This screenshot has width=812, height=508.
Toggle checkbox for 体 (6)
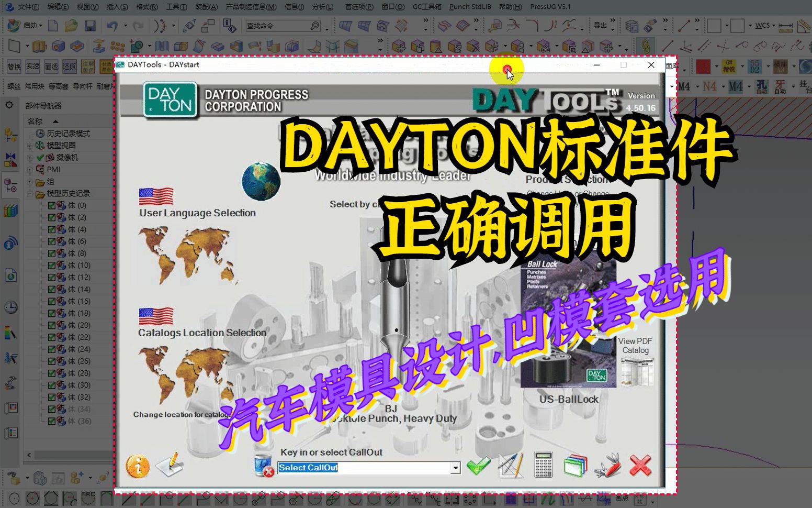[52, 241]
